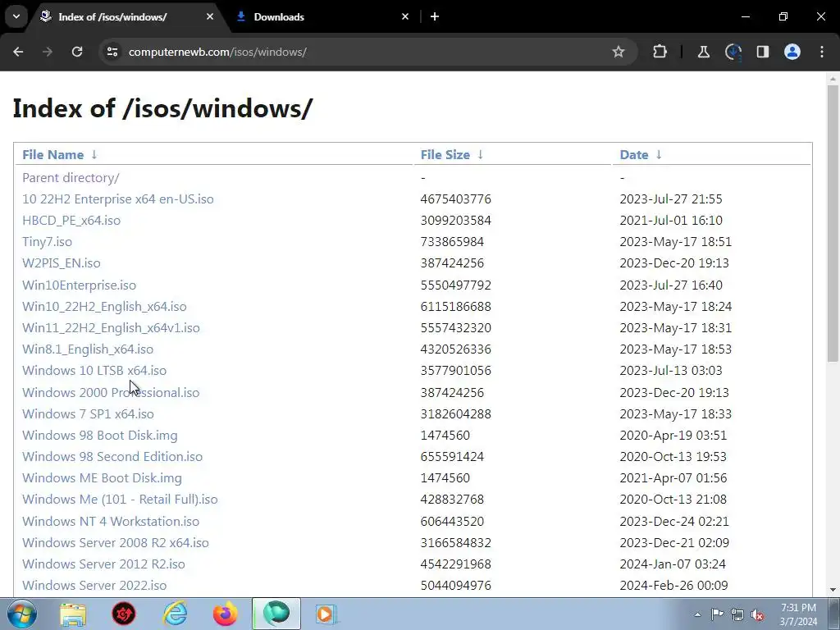The image size is (840, 630).
Task: Download 10 22H2 Enterprise x64 en-US.iso
Action: pos(118,199)
